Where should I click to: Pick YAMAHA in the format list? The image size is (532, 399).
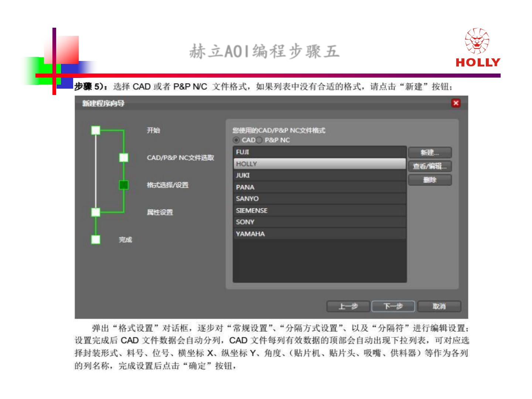(320, 234)
